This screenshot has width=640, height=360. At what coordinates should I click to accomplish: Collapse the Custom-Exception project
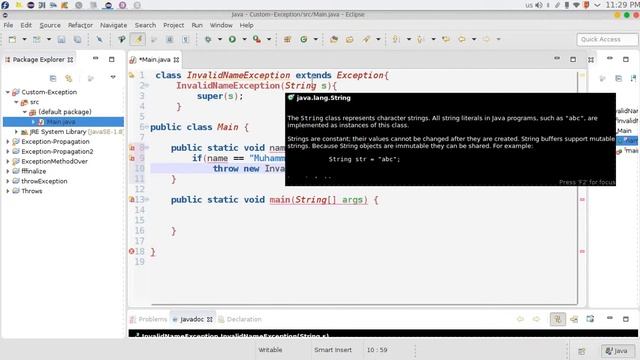pyautogui.click(x=8, y=92)
